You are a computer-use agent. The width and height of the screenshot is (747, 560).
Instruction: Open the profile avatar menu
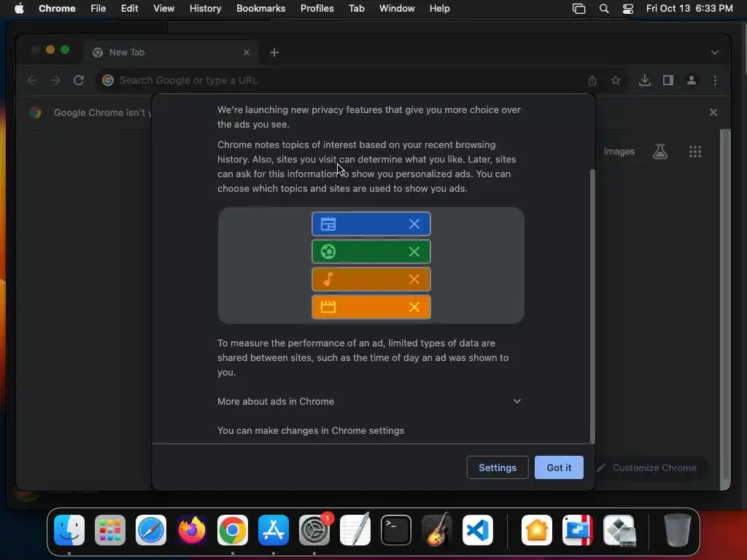692,80
